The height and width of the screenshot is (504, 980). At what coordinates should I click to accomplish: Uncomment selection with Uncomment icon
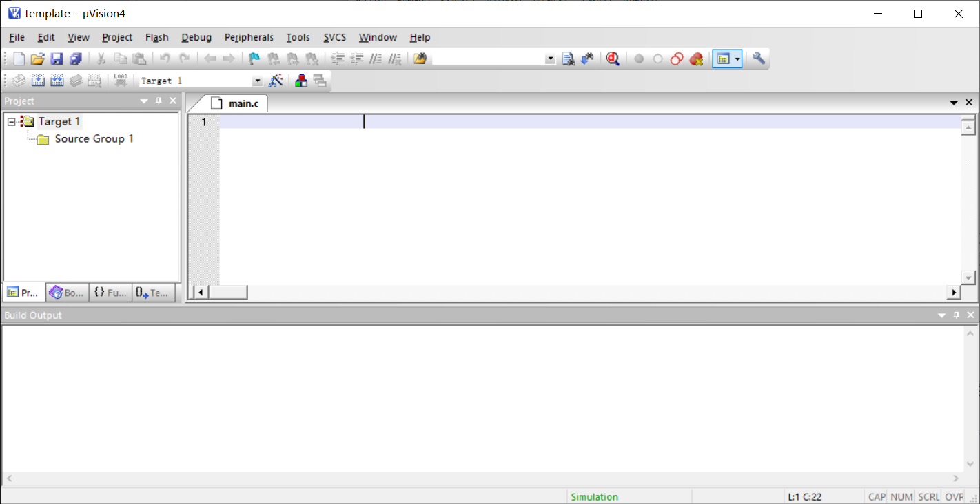pyautogui.click(x=394, y=59)
